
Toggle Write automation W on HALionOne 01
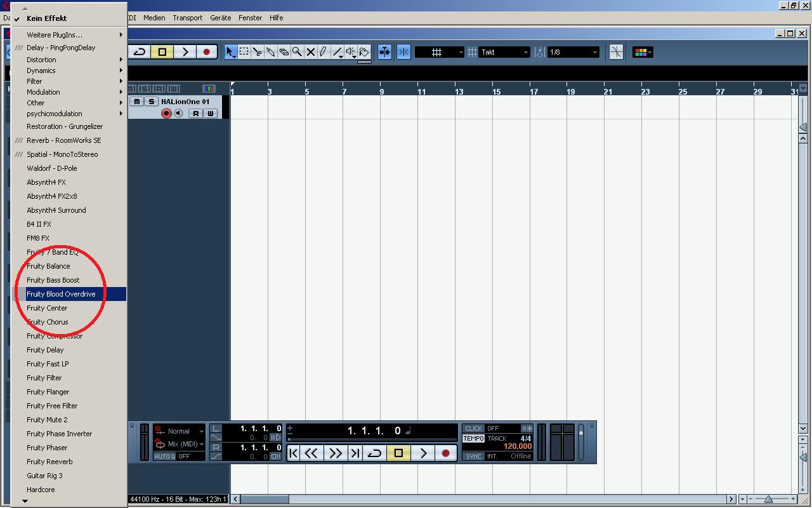[210, 113]
